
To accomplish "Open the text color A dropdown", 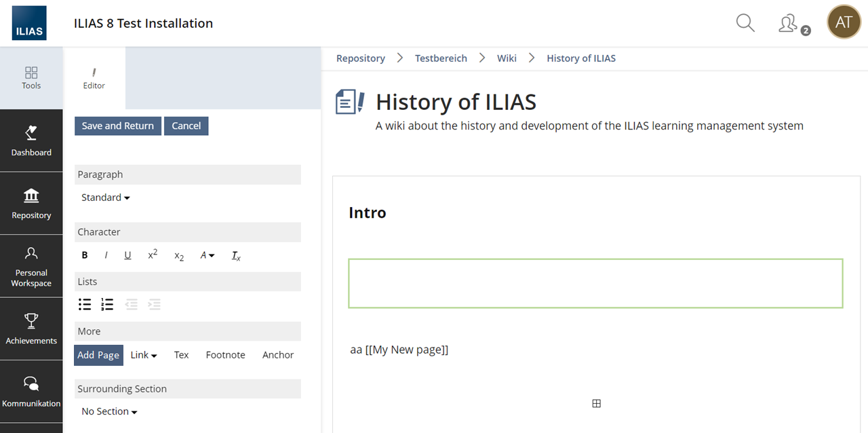I will (x=207, y=256).
